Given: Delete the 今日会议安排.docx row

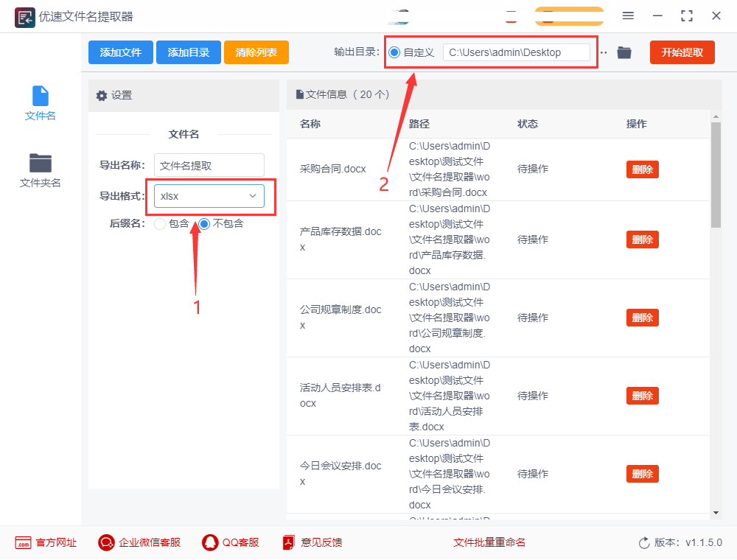Looking at the screenshot, I should coord(642,474).
